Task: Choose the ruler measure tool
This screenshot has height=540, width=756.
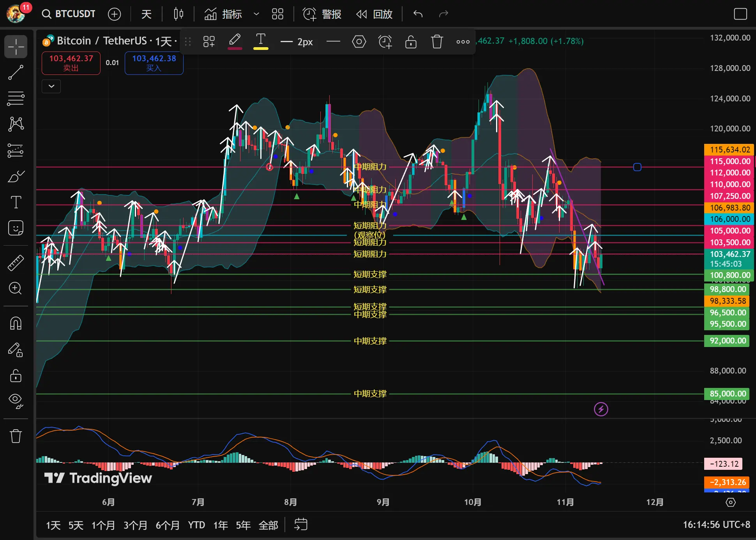Action: coord(16,263)
